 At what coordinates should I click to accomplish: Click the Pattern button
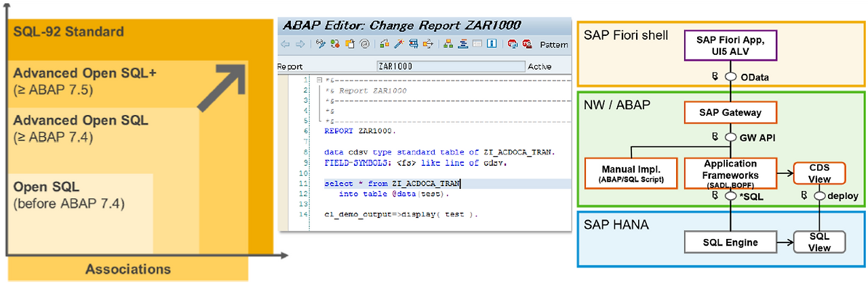coord(553,45)
